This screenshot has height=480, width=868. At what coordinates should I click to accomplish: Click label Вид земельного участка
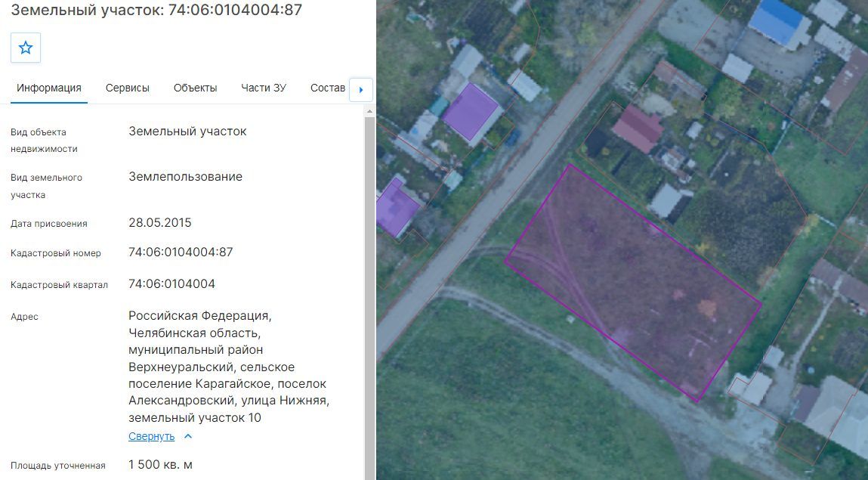(x=46, y=186)
